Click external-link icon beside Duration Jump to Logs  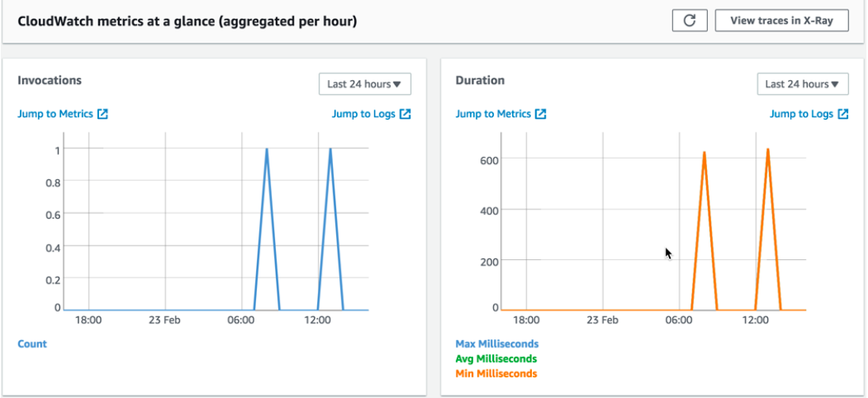pyautogui.click(x=843, y=114)
